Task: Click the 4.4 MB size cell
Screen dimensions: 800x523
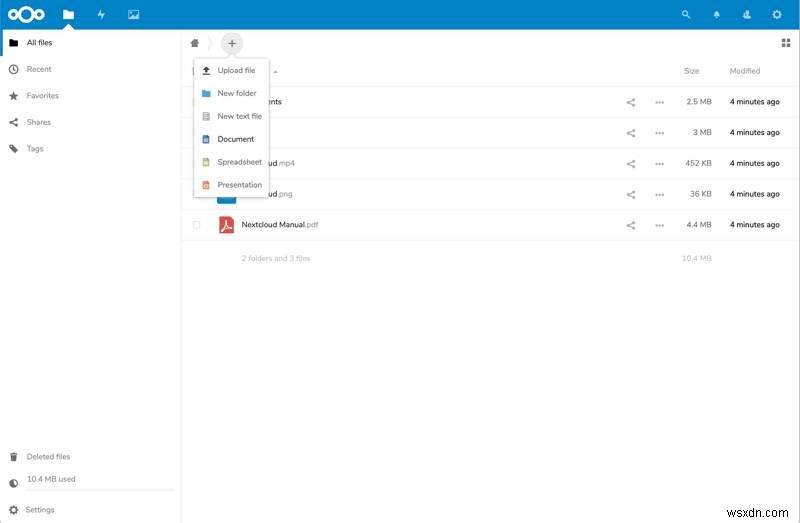Action: tap(698, 225)
